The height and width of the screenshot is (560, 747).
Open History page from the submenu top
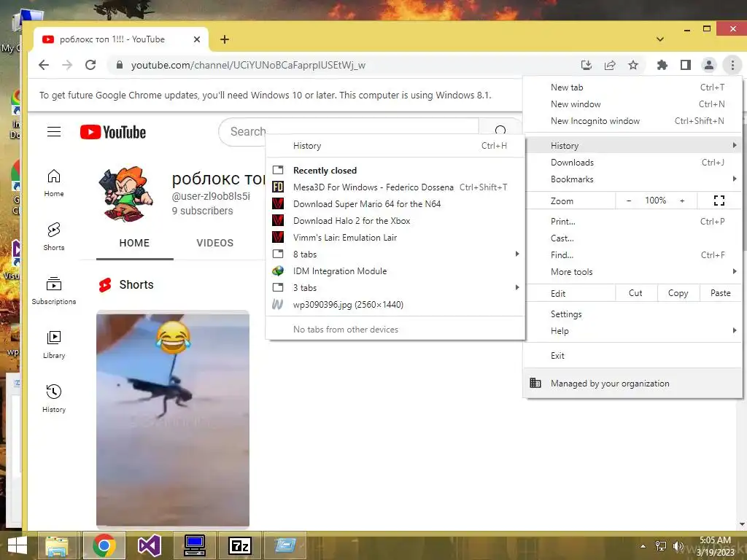395,146
